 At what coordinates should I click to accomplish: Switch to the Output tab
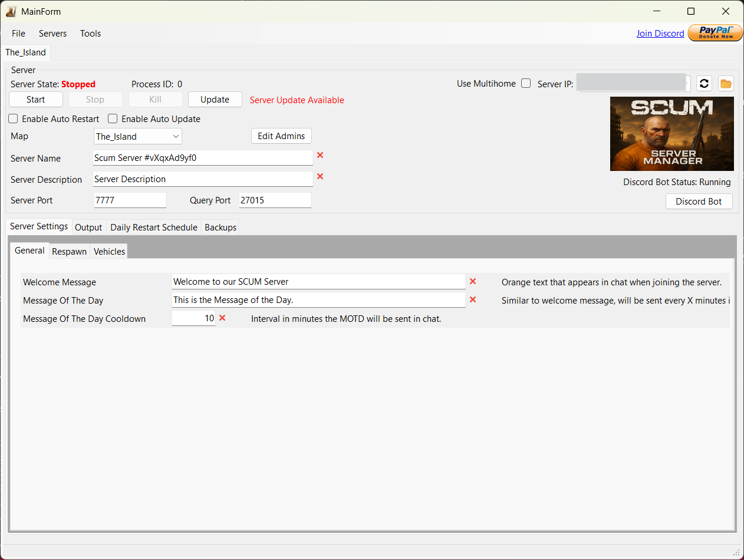(88, 228)
